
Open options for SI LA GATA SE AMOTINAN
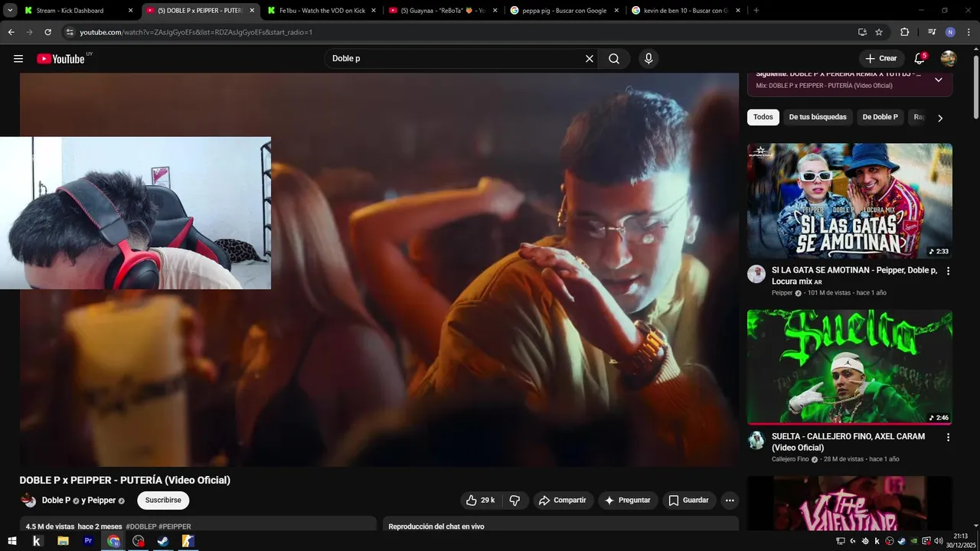tap(948, 271)
